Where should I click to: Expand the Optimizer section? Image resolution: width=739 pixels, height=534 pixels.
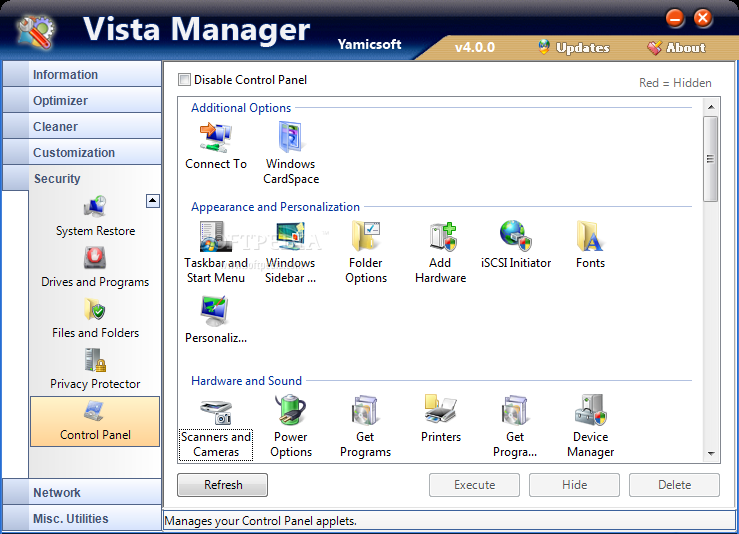click(x=82, y=100)
